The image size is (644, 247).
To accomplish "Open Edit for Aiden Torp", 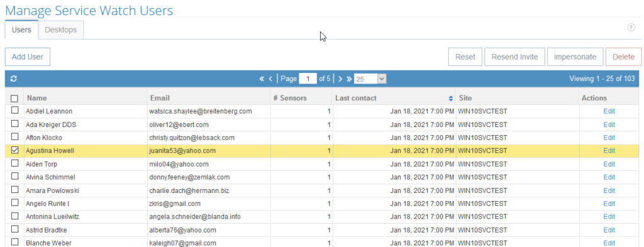I will pos(609,164).
